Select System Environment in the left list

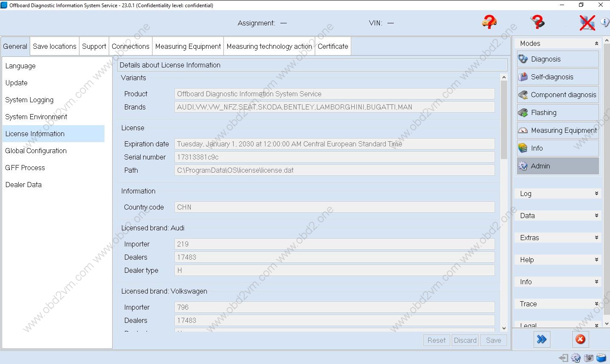click(36, 117)
